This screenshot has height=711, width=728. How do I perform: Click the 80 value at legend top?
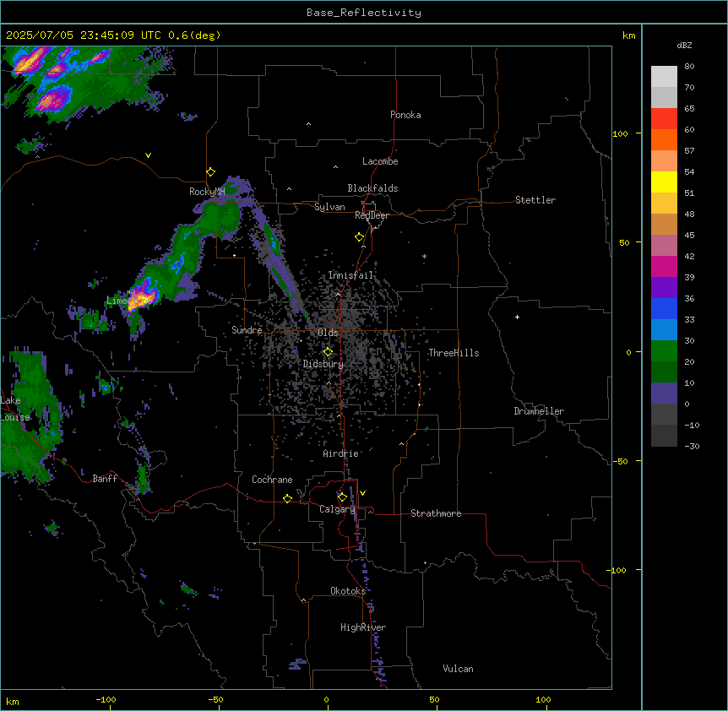point(689,67)
